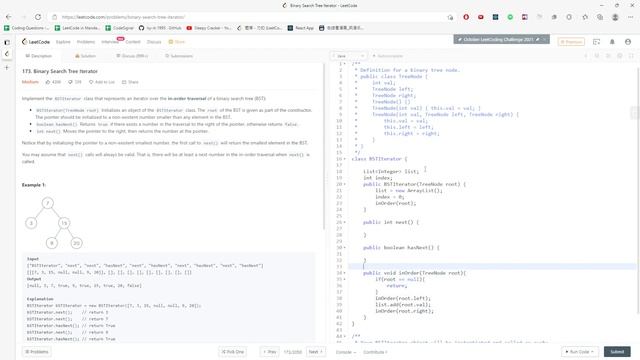
Task: Click the October LeetCoding Challenge banner
Action: point(501,40)
